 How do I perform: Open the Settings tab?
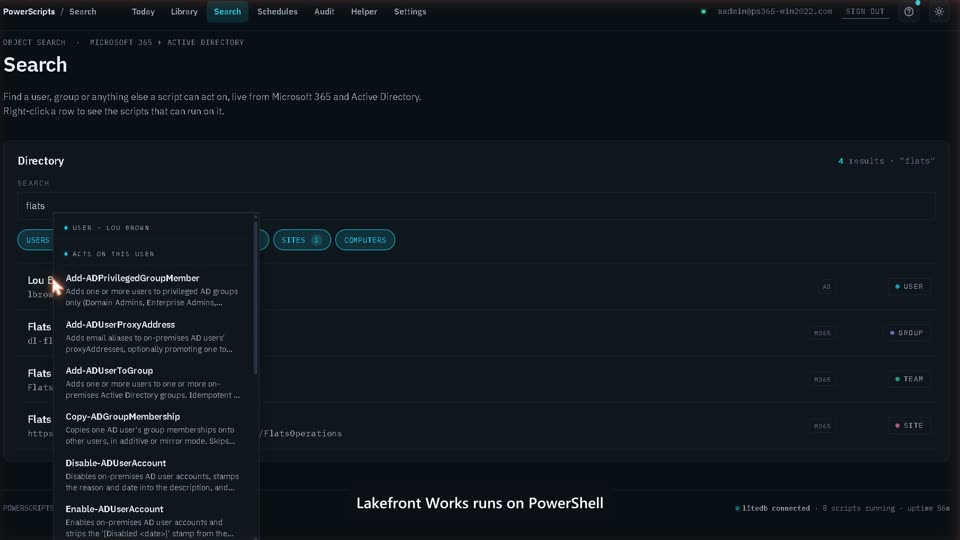pos(410,12)
